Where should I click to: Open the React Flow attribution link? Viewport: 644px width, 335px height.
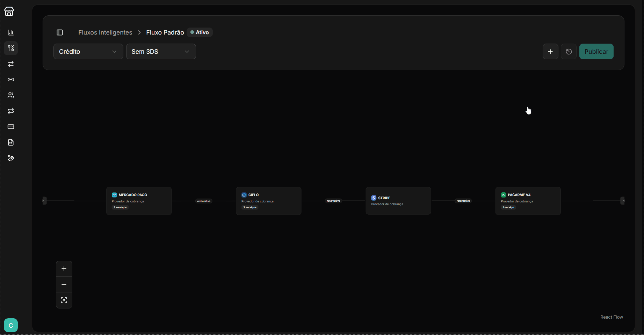pyautogui.click(x=612, y=317)
